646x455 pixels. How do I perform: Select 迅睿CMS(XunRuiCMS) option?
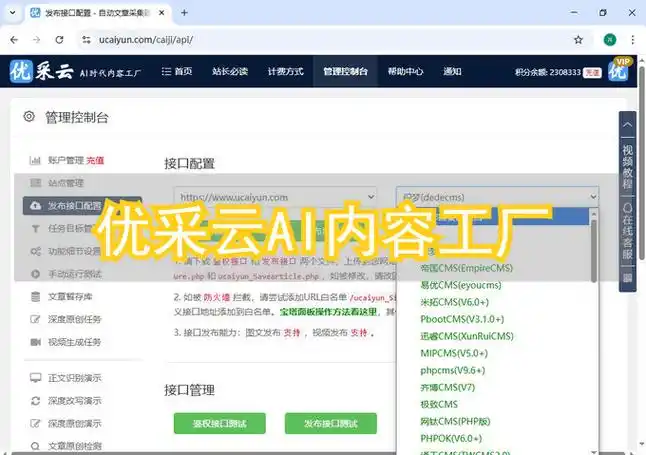467,336
